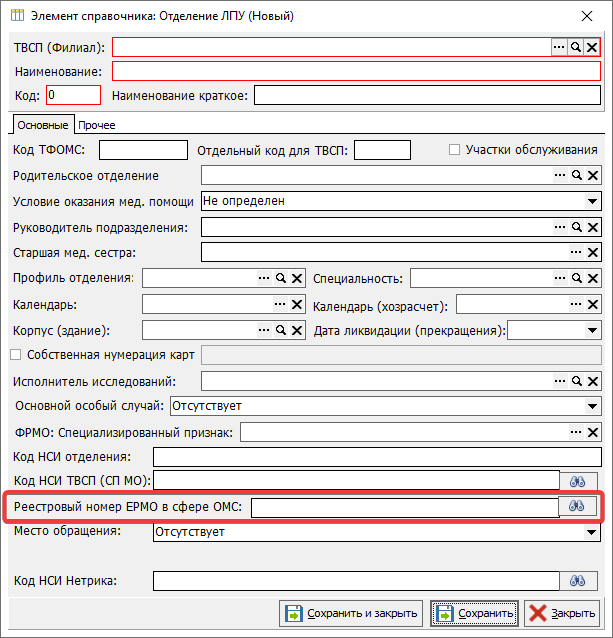Screen dimensions: 613x638
Task: Open ellipsis picker for ТВСП (Филиал) field
Action: pos(559,47)
